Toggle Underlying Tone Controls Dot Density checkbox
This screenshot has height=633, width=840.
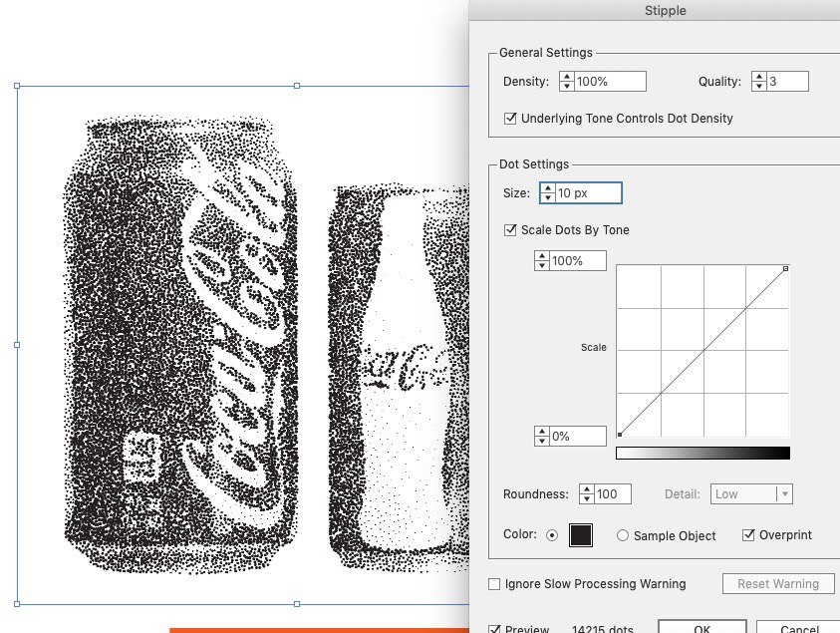click(x=510, y=118)
